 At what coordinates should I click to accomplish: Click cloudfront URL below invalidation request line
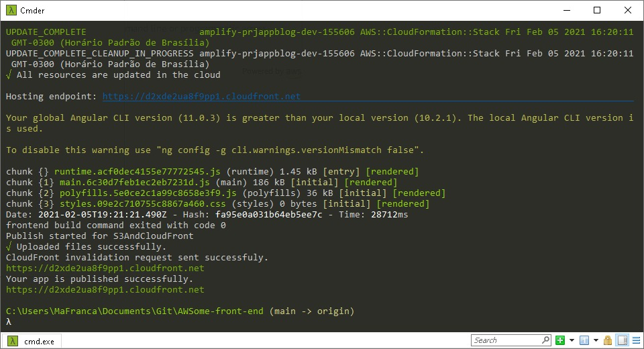105,268
